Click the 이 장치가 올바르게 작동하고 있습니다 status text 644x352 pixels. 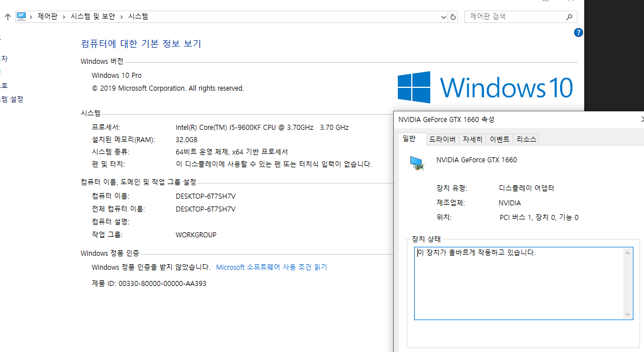pyautogui.click(x=477, y=252)
